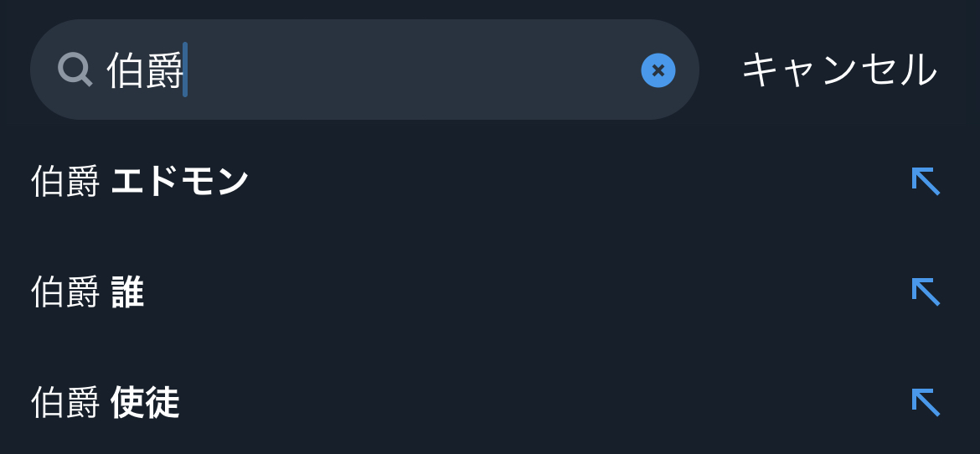Click the bold エドモン word in first suggestion
The height and width of the screenshot is (454, 980).
(180, 181)
